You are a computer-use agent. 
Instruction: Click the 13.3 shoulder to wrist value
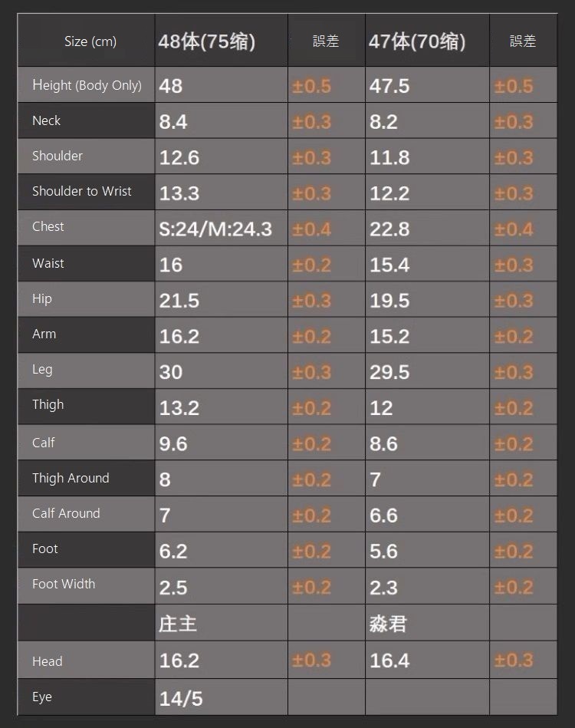click(x=179, y=193)
